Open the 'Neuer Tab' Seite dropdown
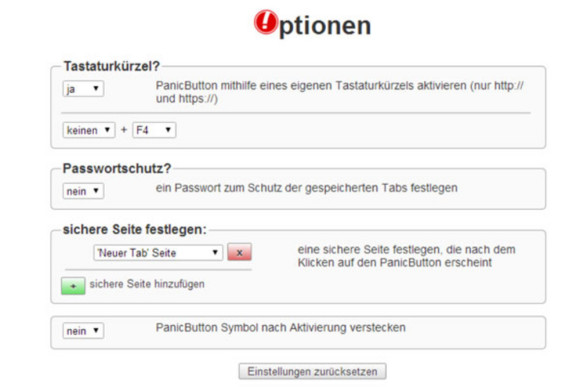 click(158, 253)
